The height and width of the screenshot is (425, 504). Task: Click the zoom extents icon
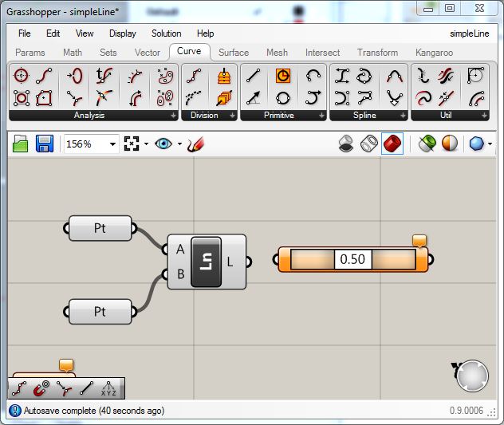click(132, 144)
